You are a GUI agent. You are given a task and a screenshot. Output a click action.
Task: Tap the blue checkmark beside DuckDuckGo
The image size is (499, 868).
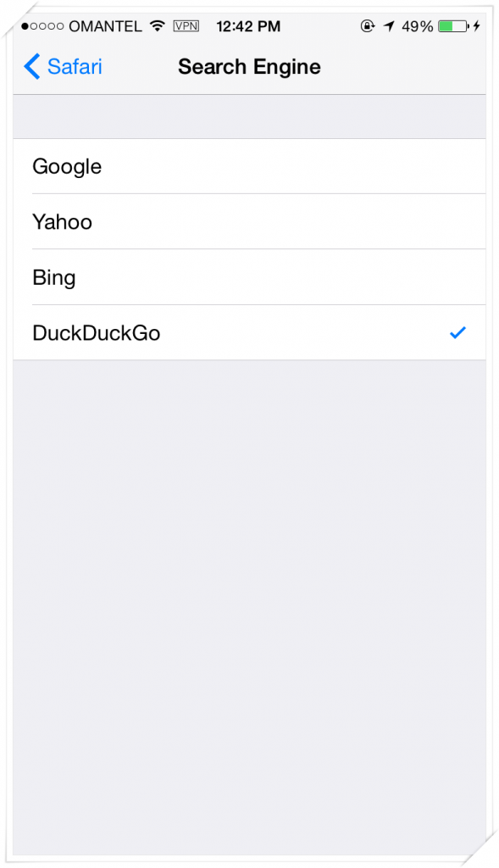click(457, 332)
